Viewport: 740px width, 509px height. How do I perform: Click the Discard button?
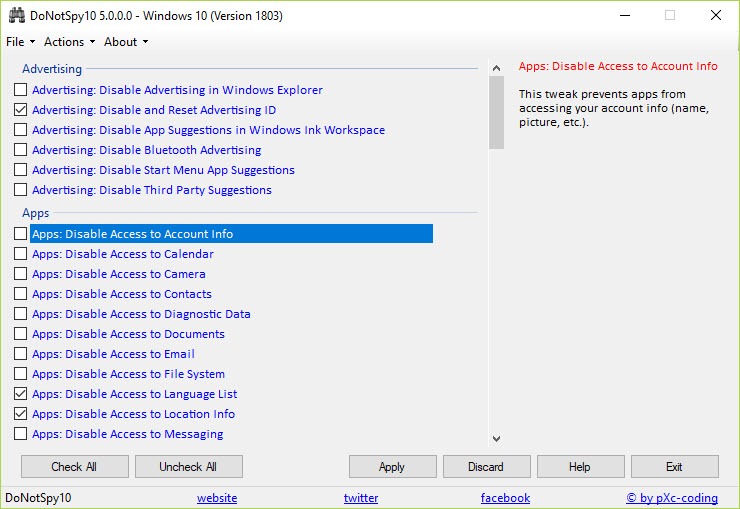[487, 467]
